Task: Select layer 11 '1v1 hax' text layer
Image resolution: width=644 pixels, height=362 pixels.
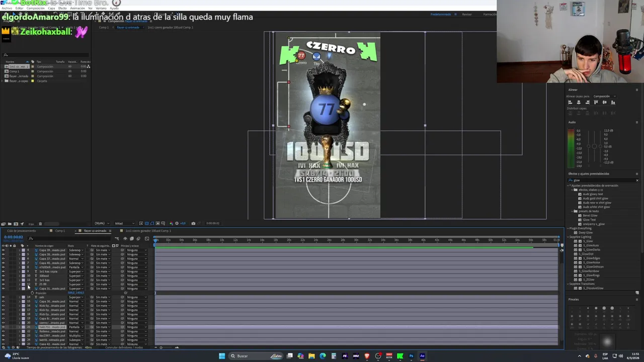Action: (44, 280)
